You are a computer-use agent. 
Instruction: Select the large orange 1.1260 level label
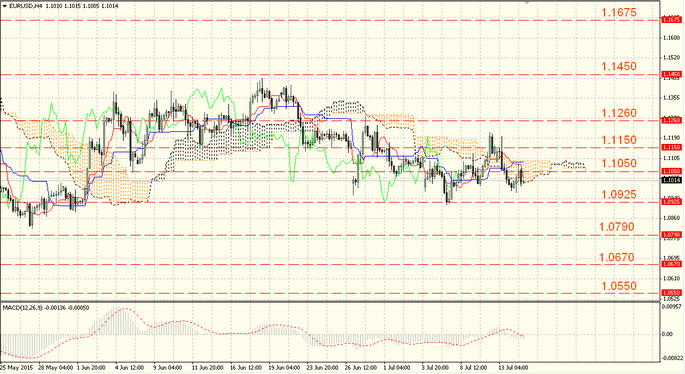pos(619,113)
